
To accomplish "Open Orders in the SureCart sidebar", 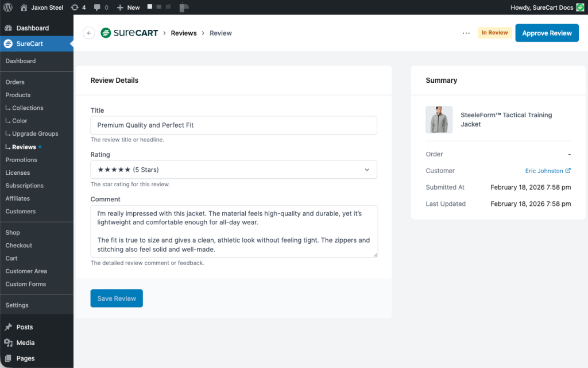I will (15, 82).
